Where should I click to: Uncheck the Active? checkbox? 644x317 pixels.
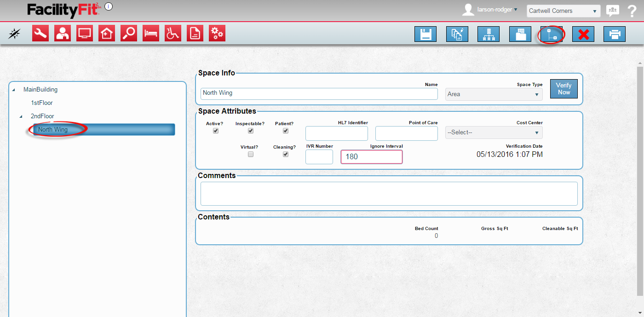click(216, 131)
